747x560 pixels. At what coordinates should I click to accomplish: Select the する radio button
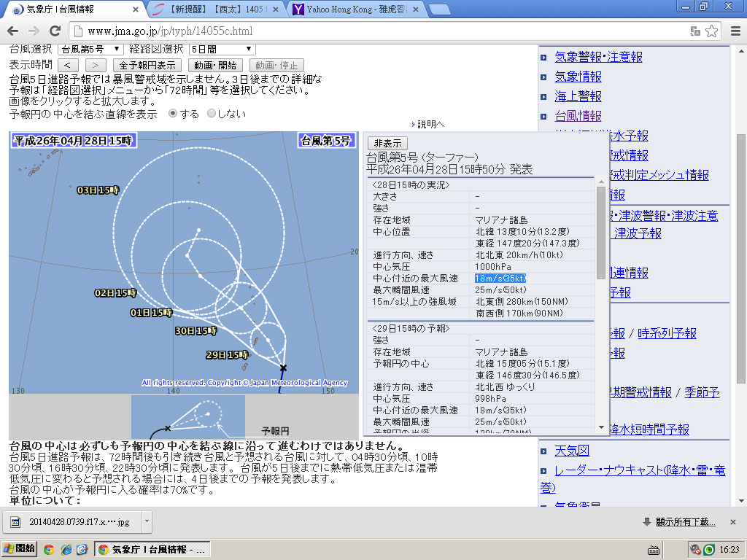point(172,114)
